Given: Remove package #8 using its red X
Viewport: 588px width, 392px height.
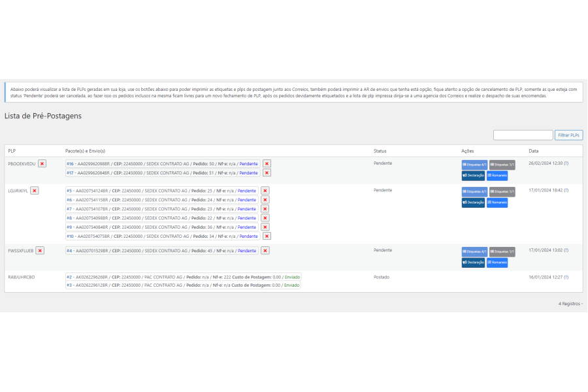Looking at the screenshot, I should pyautogui.click(x=265, y=218).
